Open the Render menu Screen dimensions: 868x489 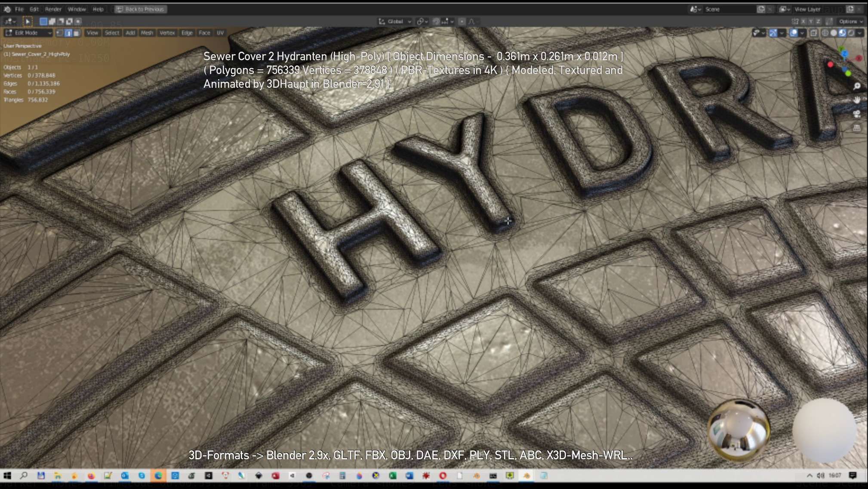pos(53,9)
